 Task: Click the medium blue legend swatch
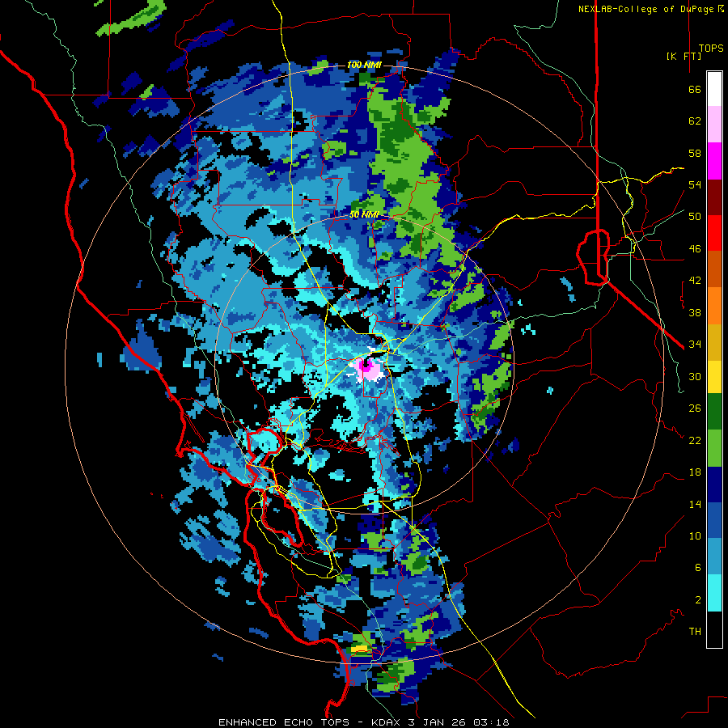pyautogui.click(x=714, y=520)
